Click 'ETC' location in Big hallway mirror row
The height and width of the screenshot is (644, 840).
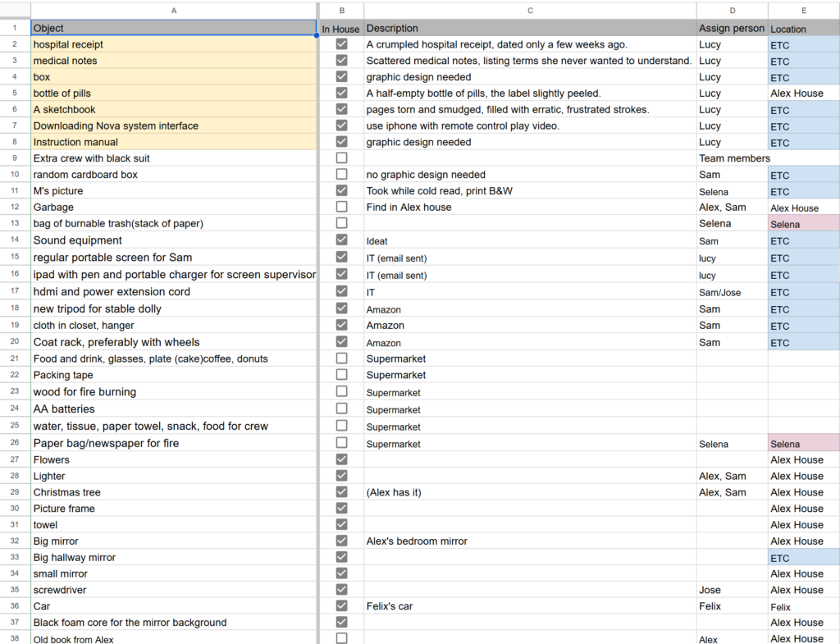(x=804, y=558)
